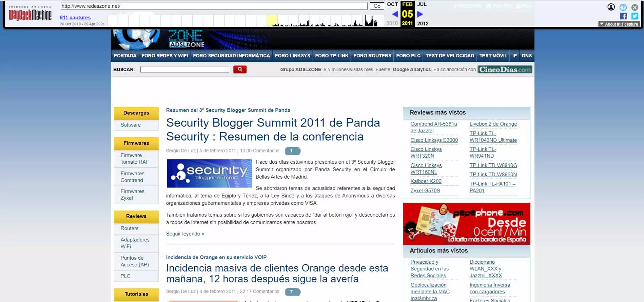Open comment count bubble showing 1
The width and height of the screenshot is (644, 302).
pos(292,151)
